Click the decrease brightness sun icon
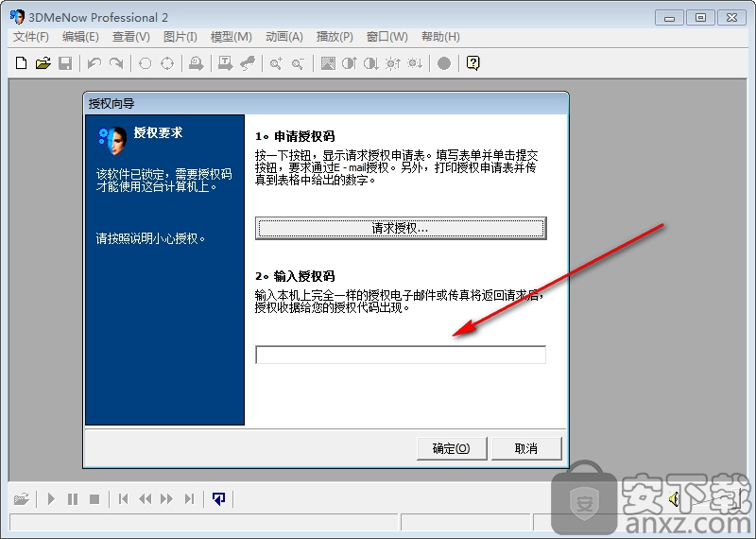 click(x=415, y=63)
